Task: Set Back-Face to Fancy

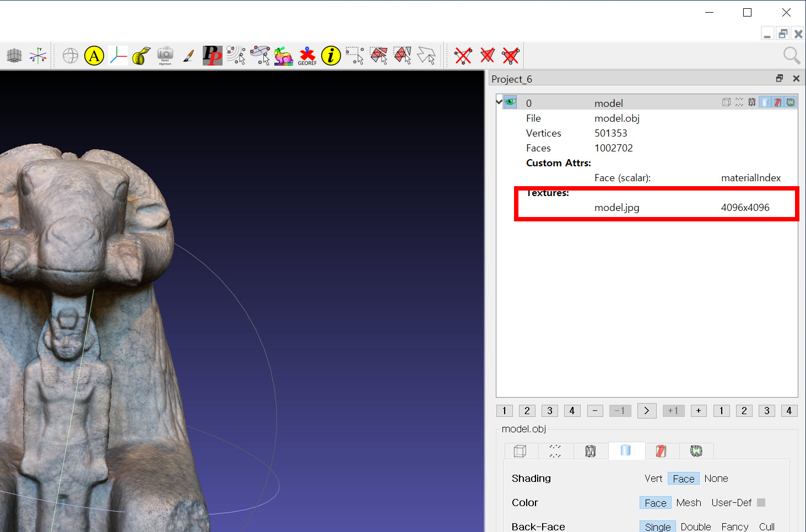Action: tap(735, 527)
